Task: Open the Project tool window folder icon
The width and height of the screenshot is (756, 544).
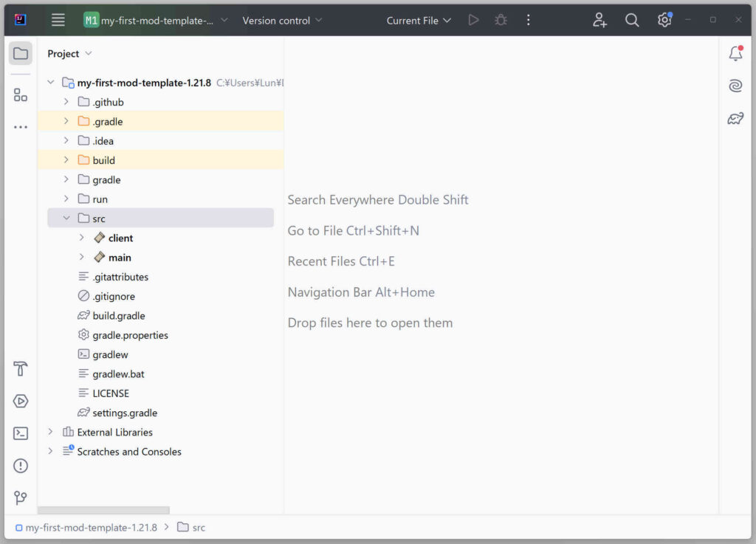Action: (x=21, y=53)
